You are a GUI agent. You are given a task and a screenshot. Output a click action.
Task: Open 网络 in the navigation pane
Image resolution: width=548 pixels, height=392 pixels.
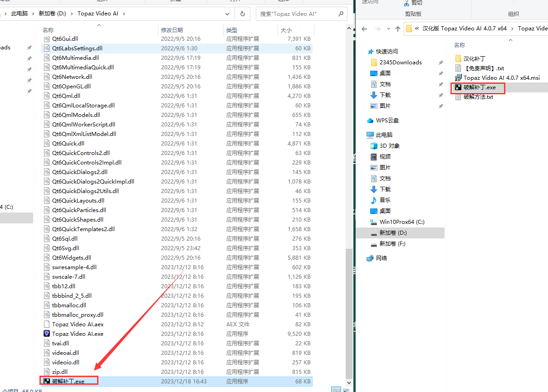coord(382,258)
